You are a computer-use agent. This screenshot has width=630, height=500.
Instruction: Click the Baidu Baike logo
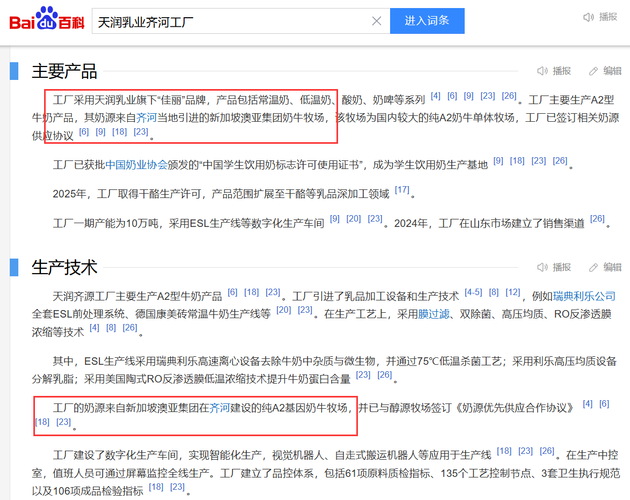coord(47,19)
